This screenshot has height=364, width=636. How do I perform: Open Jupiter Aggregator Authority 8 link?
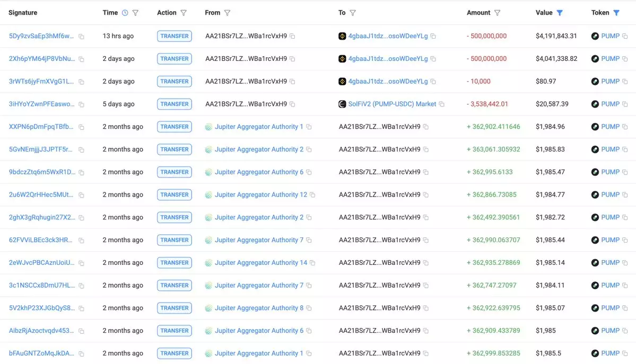coord(259,308)
